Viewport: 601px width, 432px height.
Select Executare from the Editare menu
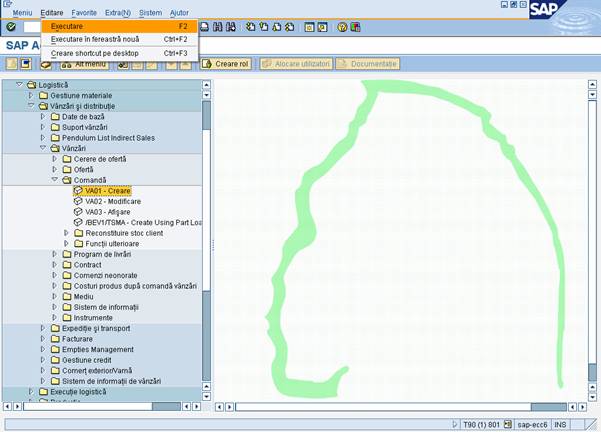coord(120,26)
